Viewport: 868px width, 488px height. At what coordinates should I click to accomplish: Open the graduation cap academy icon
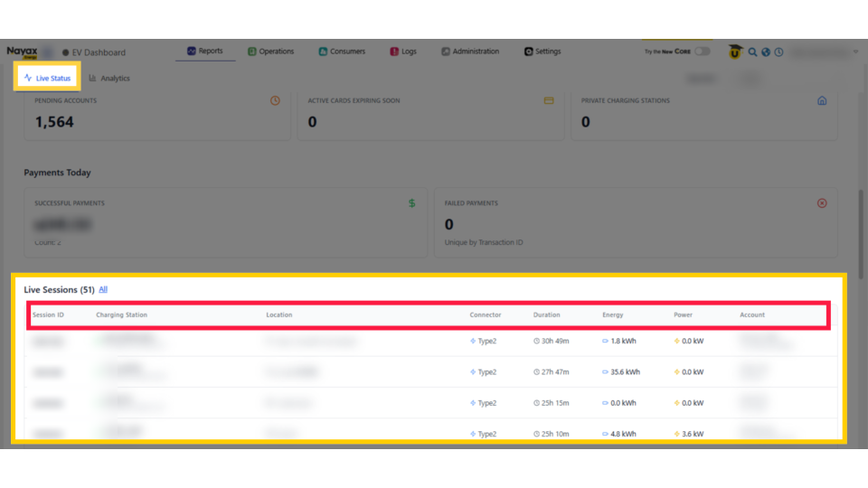735,52
